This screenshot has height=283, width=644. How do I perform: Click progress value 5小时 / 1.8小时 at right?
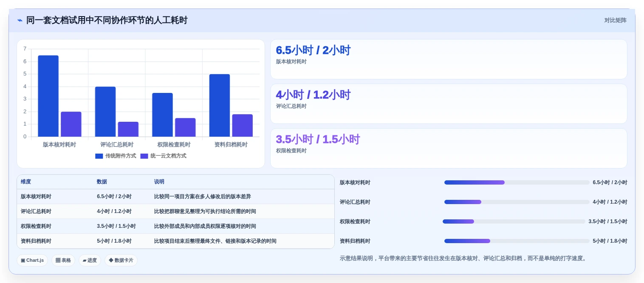coord(610,241)
